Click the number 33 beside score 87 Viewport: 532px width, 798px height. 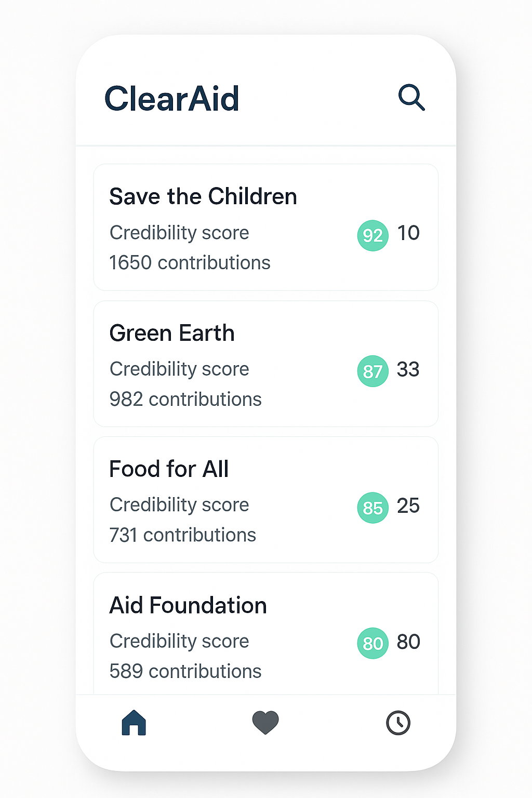click(x=408, y=369)
